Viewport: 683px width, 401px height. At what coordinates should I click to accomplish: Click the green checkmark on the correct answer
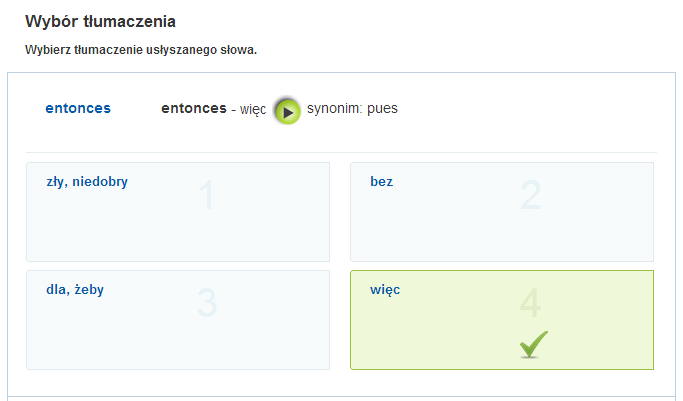point(533,345)
